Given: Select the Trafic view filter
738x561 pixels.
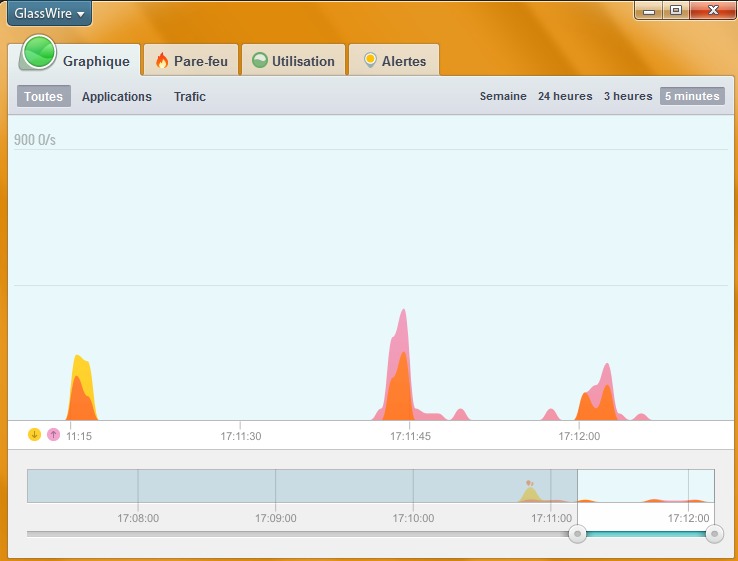Looking at the screenshot, I should click(x=190, y=96).
